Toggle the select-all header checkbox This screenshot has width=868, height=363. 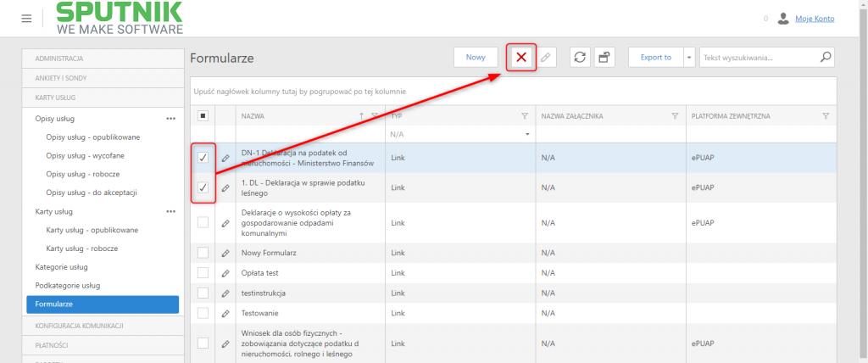click(x=203, y=116)
